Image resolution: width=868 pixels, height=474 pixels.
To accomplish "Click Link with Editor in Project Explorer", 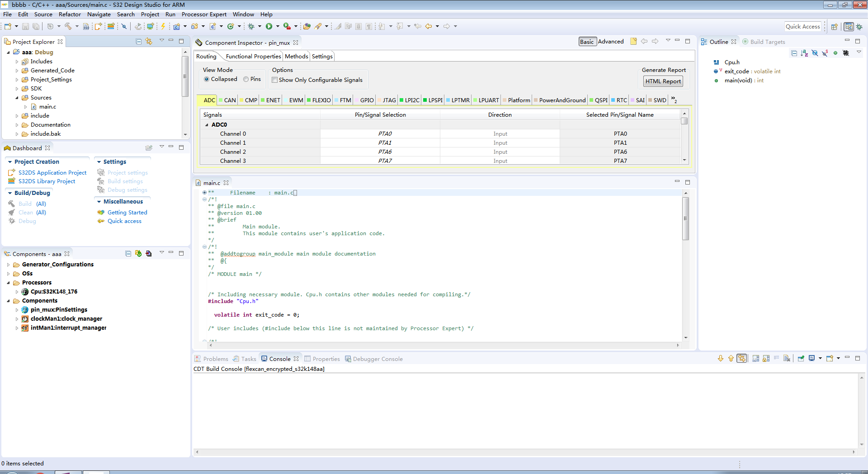I will 149,42.
